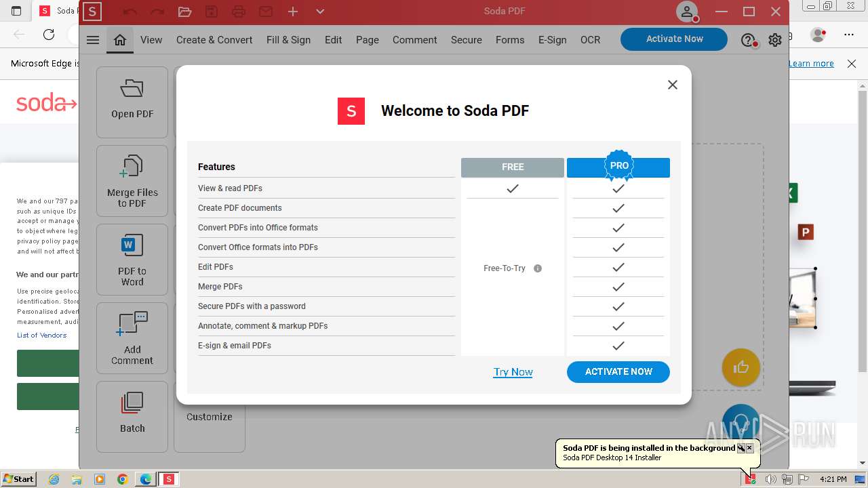
Task: Click the Activate Now button in toolbar
Action: [674, 39]
